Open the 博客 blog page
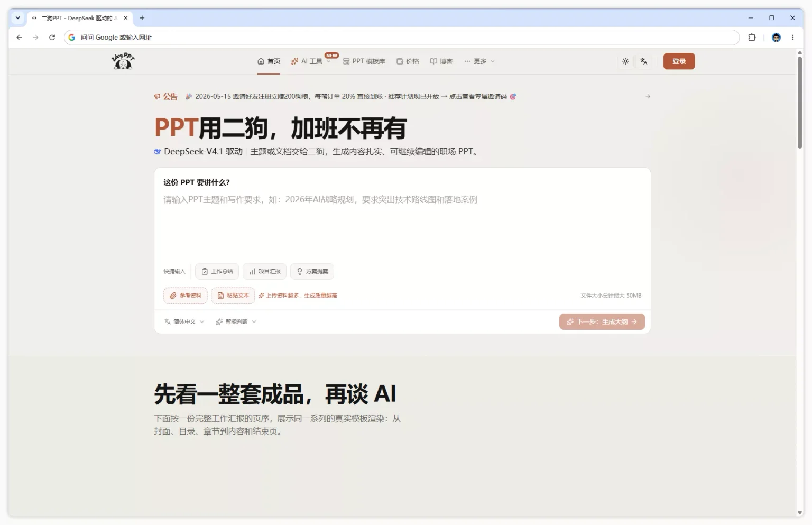Image resolution: width=812 pixels, height=525 pixels. 441,61
